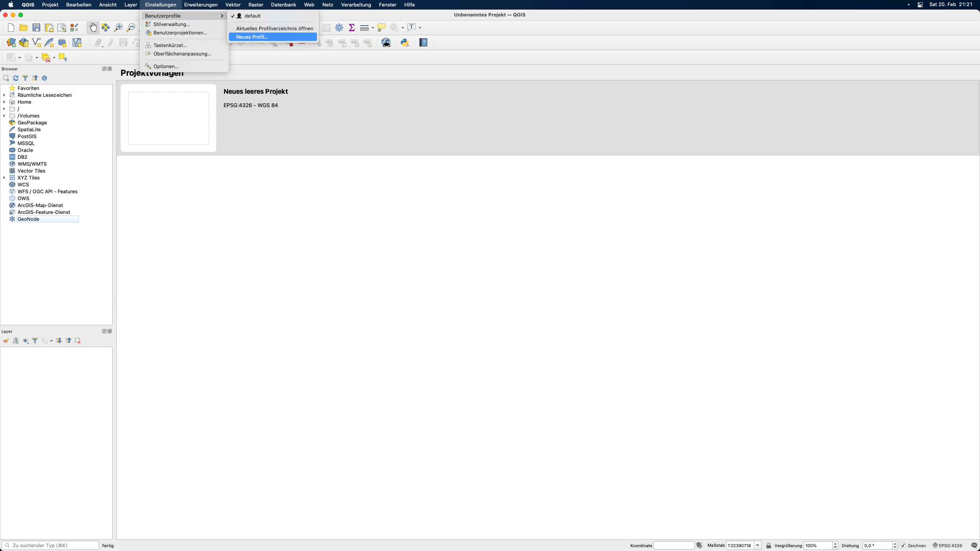Image resolution: width=980 pixels, height=551 pixels.
Task: Expand the Home tree node
Action: 4,102
